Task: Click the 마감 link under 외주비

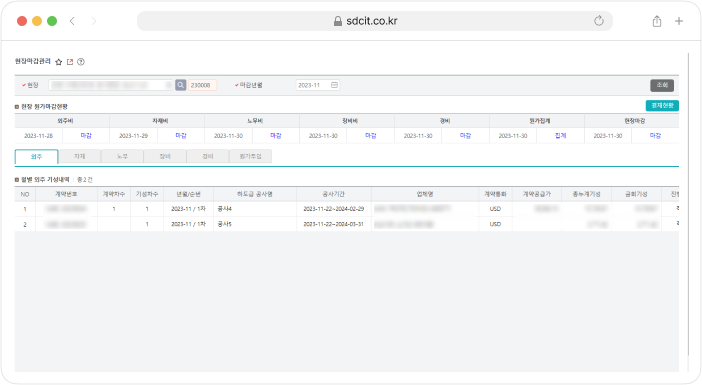Action: click(86, 136)
